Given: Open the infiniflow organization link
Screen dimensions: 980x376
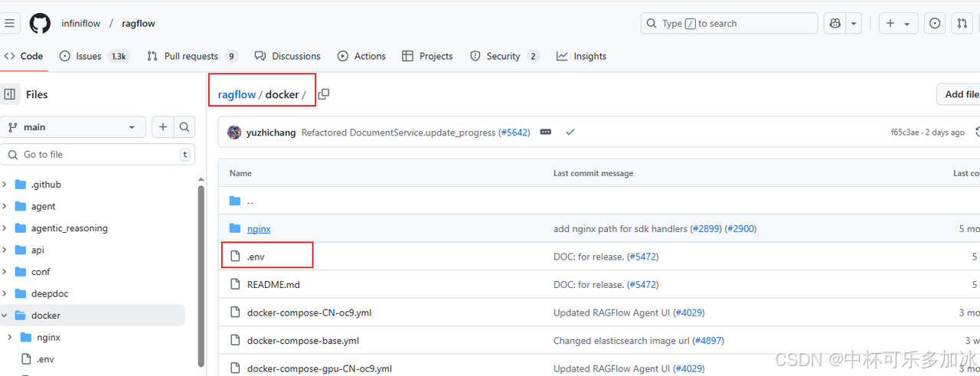Looking at the screenshot, I should click(x=80, y=23).
